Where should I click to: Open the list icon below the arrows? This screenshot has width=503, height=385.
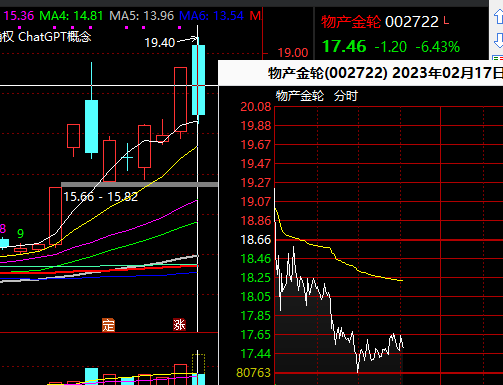coord(498,58)
